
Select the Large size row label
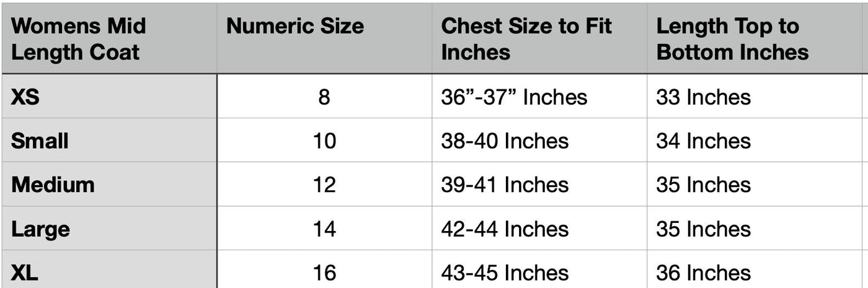click(x=40, y=229)
